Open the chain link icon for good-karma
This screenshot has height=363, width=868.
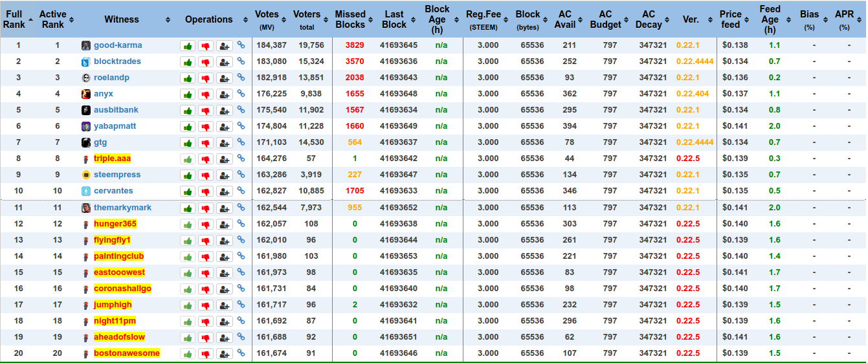pos(241,45)
